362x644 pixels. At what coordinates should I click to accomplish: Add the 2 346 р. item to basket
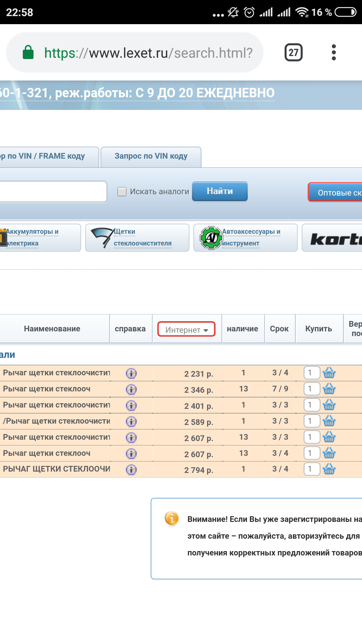pos(329,389)
